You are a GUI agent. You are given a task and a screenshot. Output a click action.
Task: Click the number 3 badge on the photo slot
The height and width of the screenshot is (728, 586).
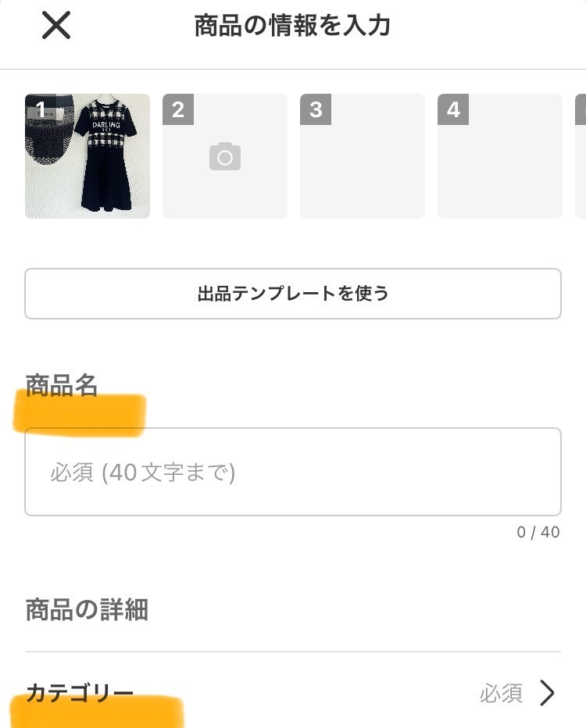point(316,109)
